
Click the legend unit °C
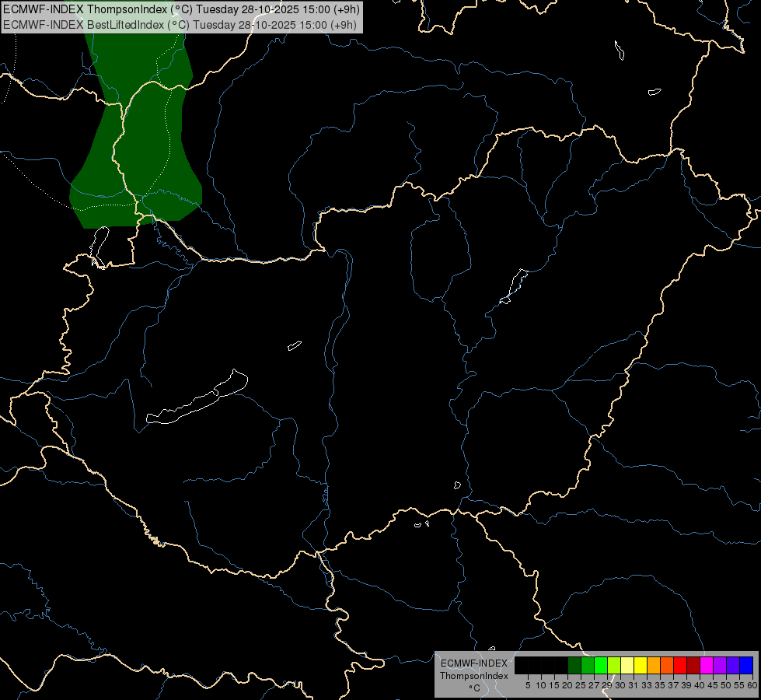coord(474,688)
